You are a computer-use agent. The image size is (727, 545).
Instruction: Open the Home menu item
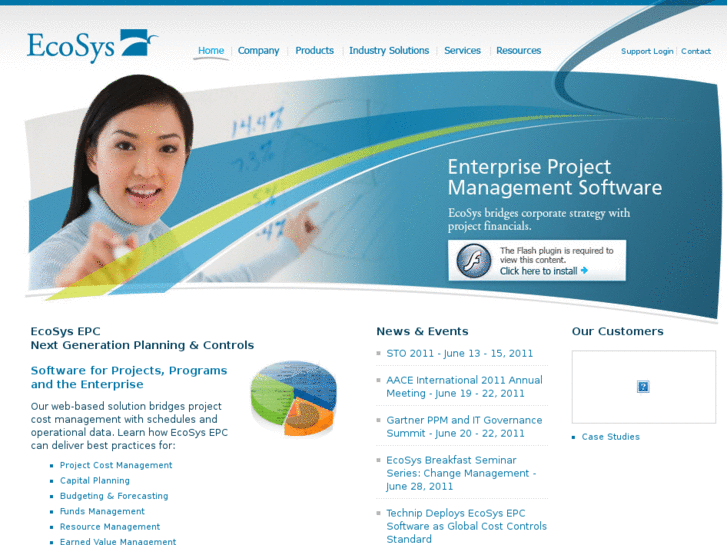click(211, 51)
